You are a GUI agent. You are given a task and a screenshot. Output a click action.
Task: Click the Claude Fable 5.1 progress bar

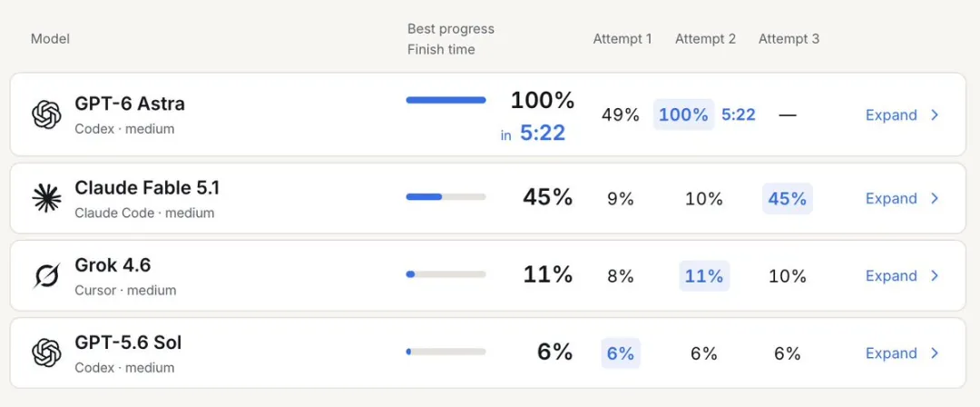coord(446,196)
